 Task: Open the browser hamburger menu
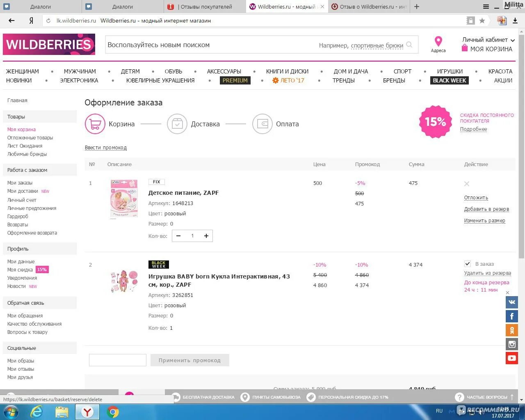[x=486, y=7]
